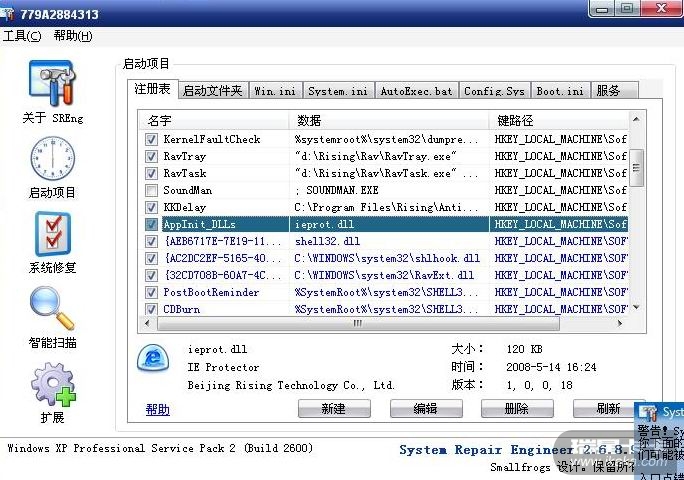Uncheck the RavTask startup entry

[x=151, y=173]
